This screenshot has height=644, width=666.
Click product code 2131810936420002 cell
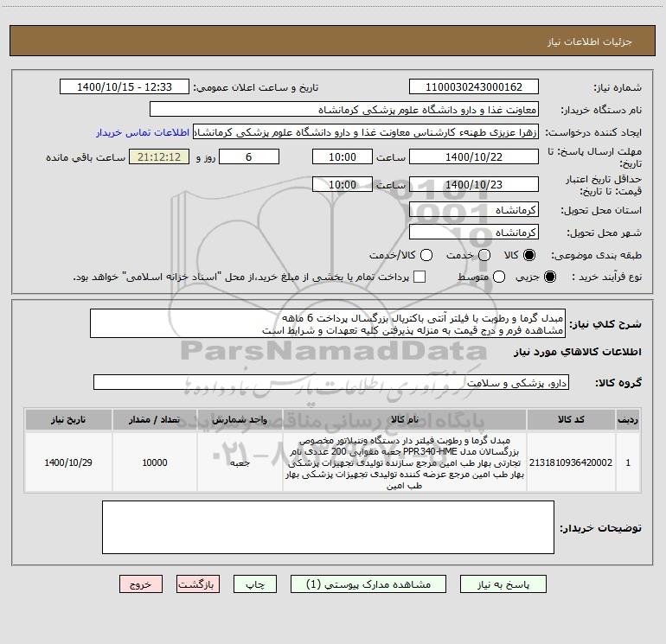571,462
